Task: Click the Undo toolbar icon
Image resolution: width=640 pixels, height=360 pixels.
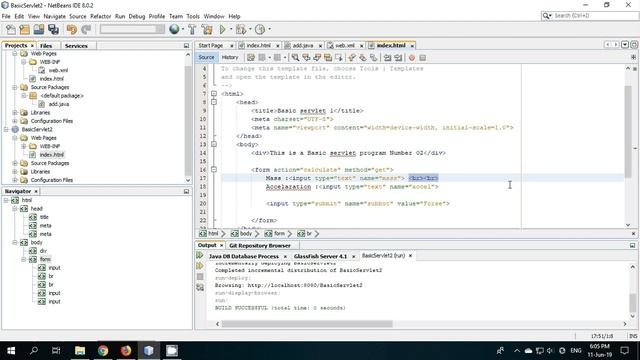Action: (x=72, y=29)
